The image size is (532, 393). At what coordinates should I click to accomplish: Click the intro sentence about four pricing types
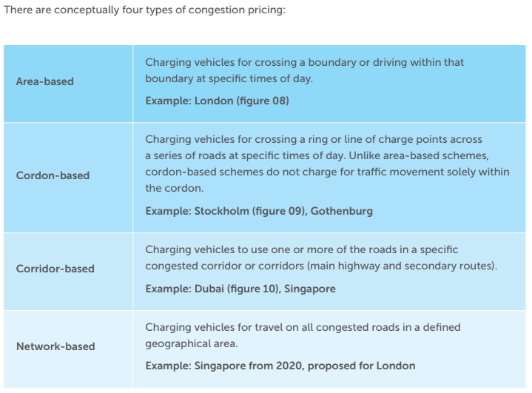click(x=144, y=10)
